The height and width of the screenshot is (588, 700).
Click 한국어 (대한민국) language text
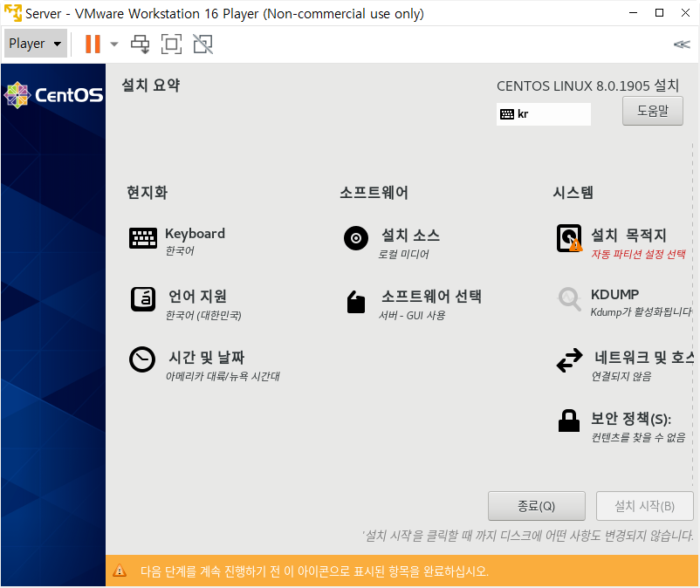coord(203,316)
